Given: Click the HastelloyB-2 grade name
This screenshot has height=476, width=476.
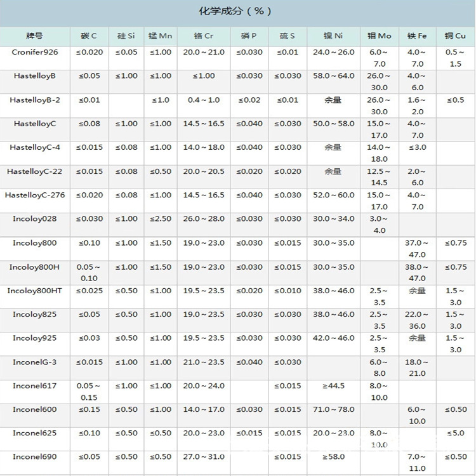Looking at the screenshot, I should [x=35, y=100].
